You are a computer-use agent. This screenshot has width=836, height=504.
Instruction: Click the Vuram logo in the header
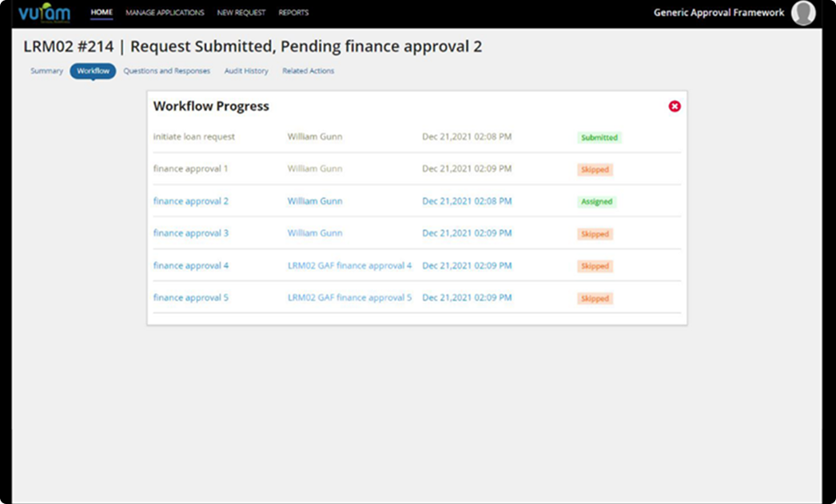pos(44,13)
